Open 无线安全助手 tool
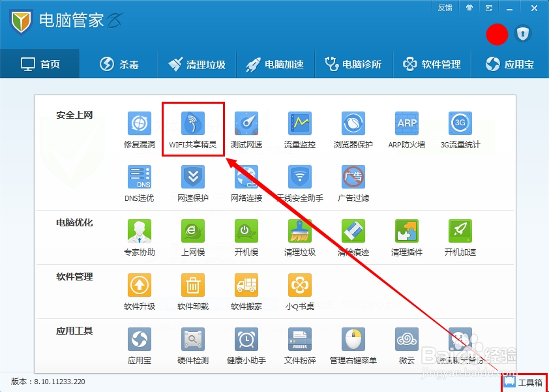 coord(300,183)
